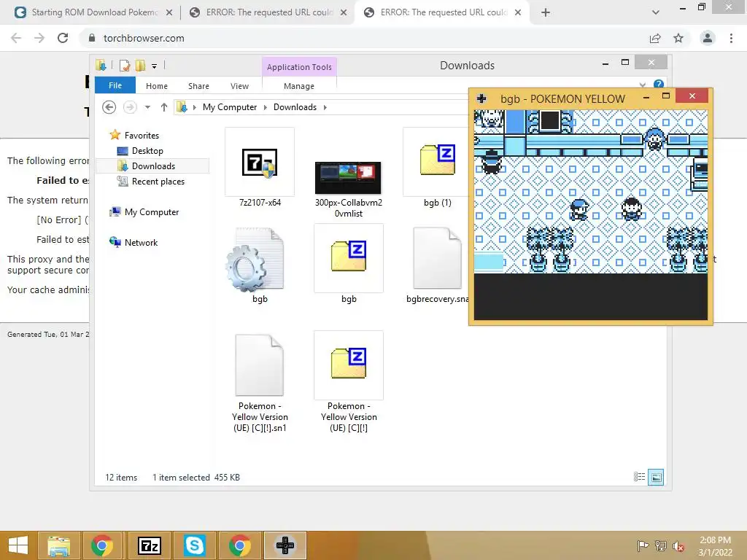Image resolution: width=747 pixels, height=560 pixels.
Task: Select the Pokemon Yellow Version zip archive
Action: coord(349,383)
